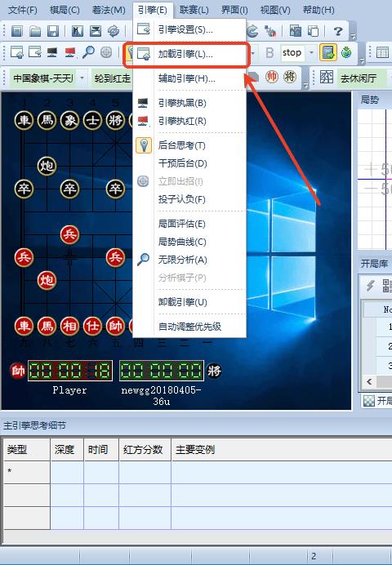Select 投子认负(F) resign menu item
Screen dimensions: 392x565
(189, 199)
